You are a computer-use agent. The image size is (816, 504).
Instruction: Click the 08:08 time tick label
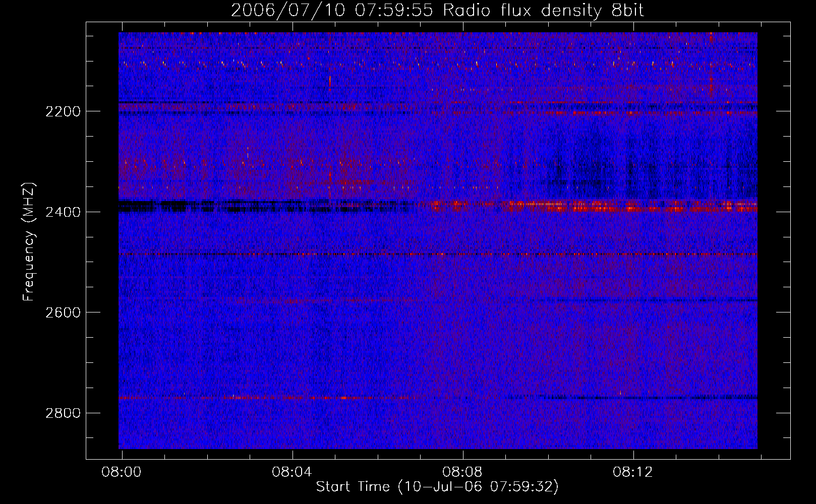tap(462, 472)
